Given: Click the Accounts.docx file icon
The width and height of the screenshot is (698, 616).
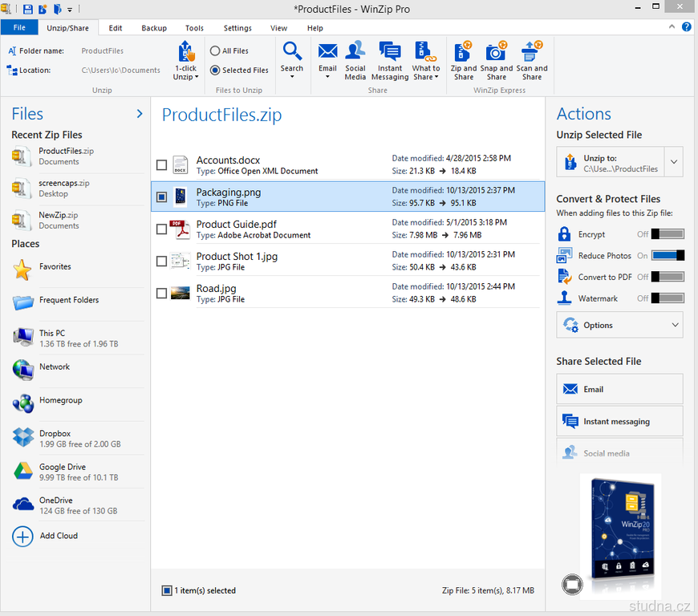Looking at the screenshot, I should point(181,165).
